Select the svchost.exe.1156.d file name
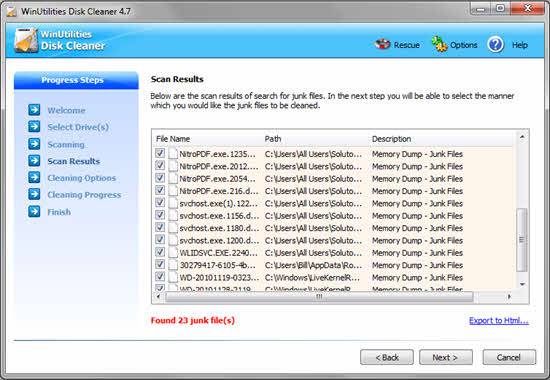The width and height of the screenshot is (550, 380). tap(219, 216)
